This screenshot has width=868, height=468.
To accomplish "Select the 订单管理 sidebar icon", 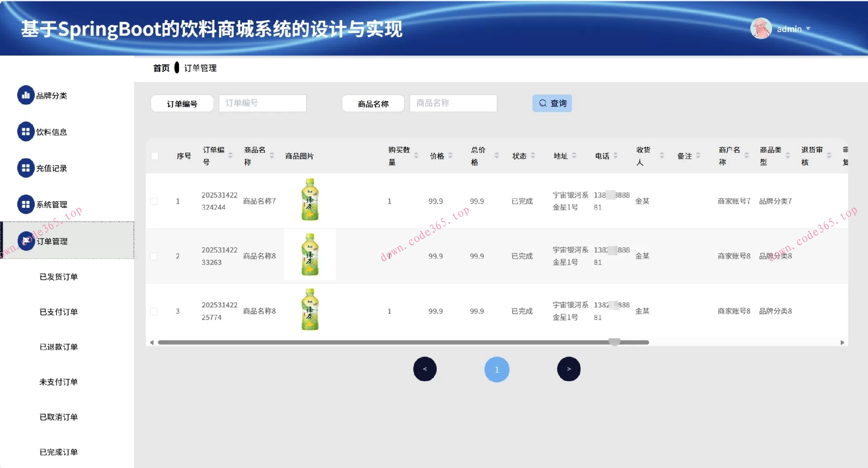I will (26, 241).
